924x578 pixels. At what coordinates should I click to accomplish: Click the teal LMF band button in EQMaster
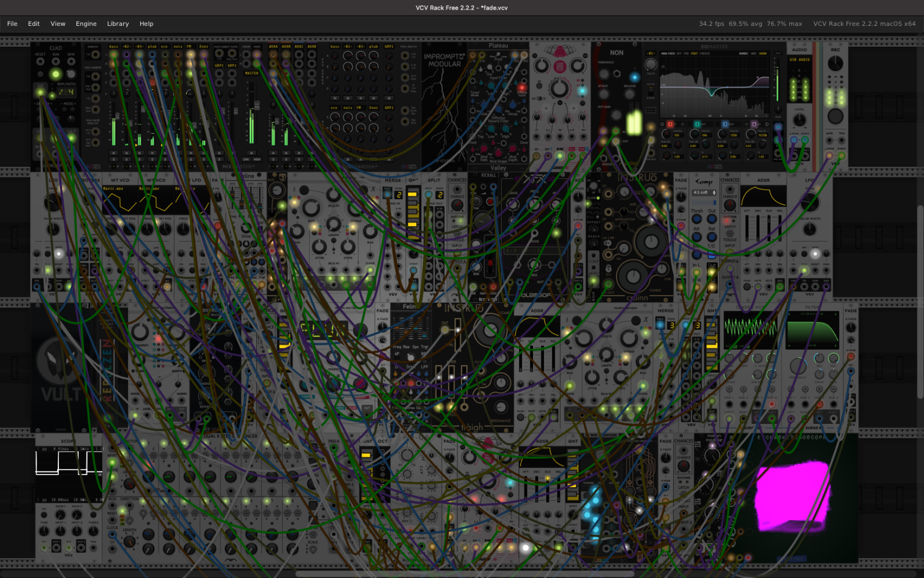[x=697, y=125]
